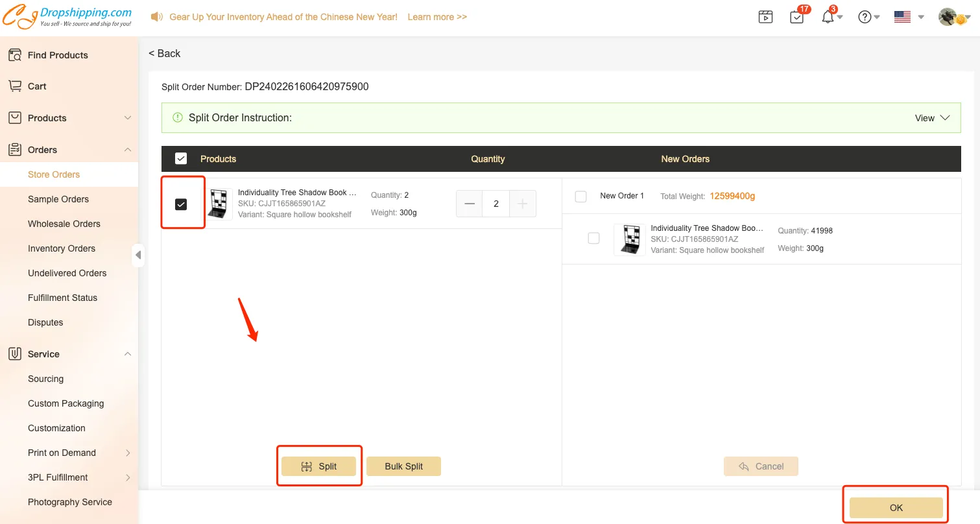Open the user profile avatar
Screen dimensions: 980x524
pos(948,18)
